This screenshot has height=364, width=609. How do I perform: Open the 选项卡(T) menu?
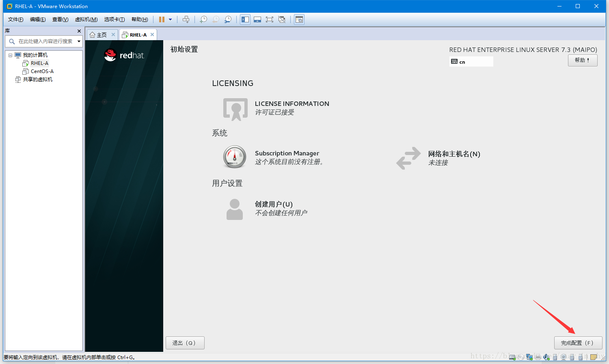[114, 19]
